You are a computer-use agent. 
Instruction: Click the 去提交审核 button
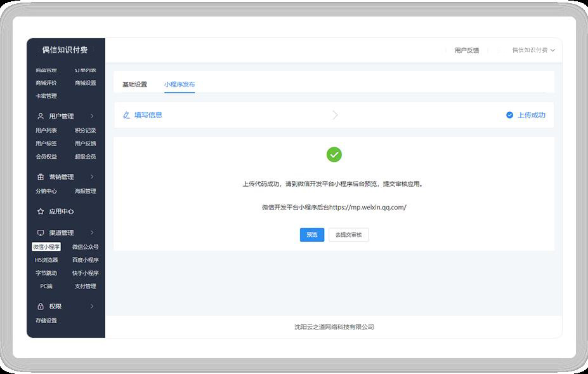pos(348,235)
